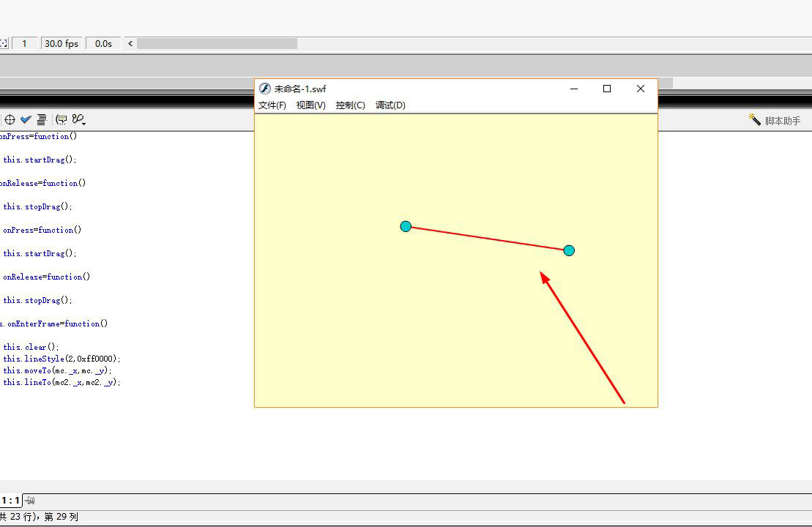812x527 pixels.
Task: Open the 视图(V) menu in SWF player
Action: click(310, 105)
